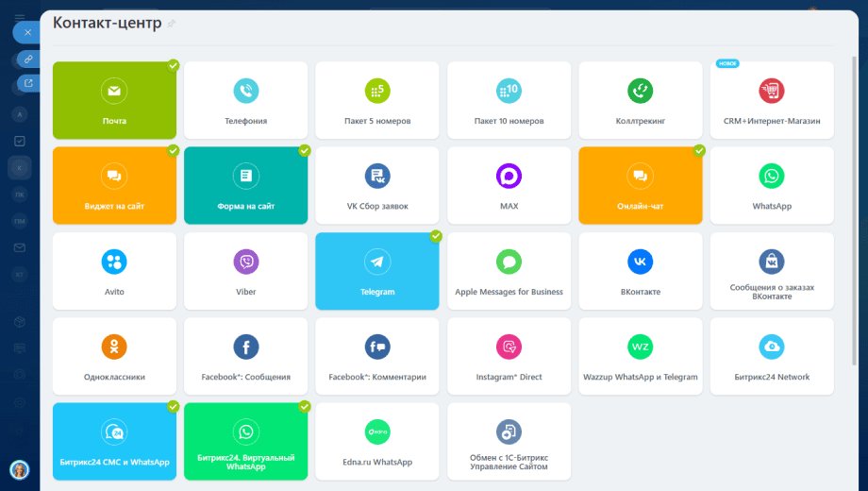Pin the Контакт-центр page with the pin icon
The width and height of the screenshot is (868, 491).
point(171,24)
